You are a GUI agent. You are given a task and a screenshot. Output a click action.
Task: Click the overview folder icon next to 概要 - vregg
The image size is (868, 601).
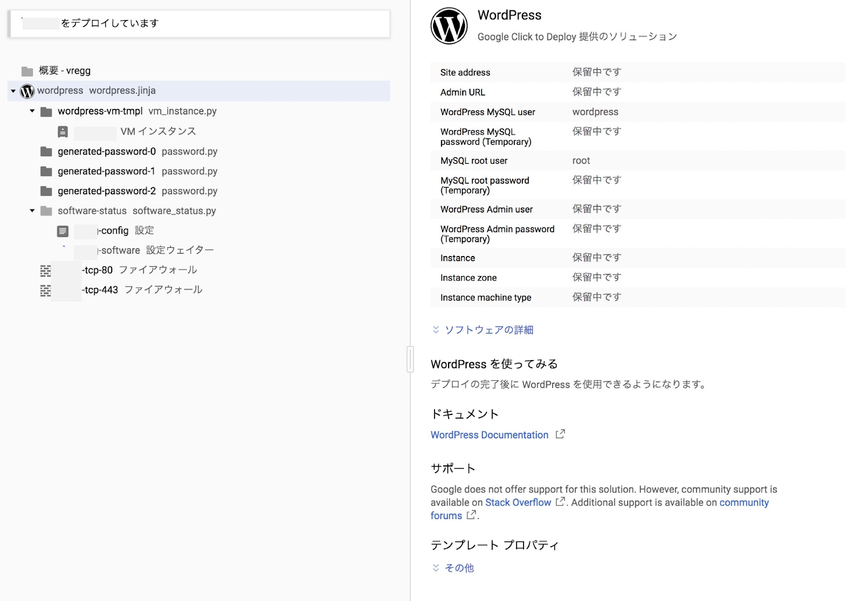coord(27,71)
